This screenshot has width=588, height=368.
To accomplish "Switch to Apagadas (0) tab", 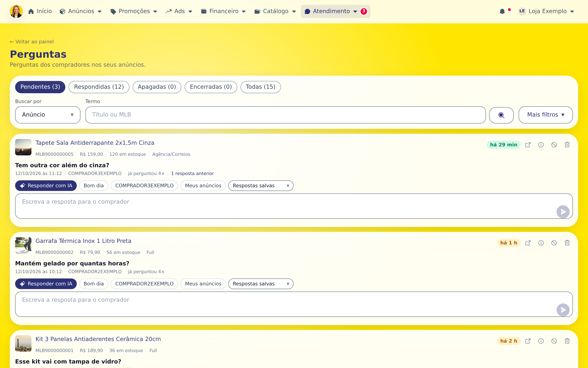I will (157, 87).
